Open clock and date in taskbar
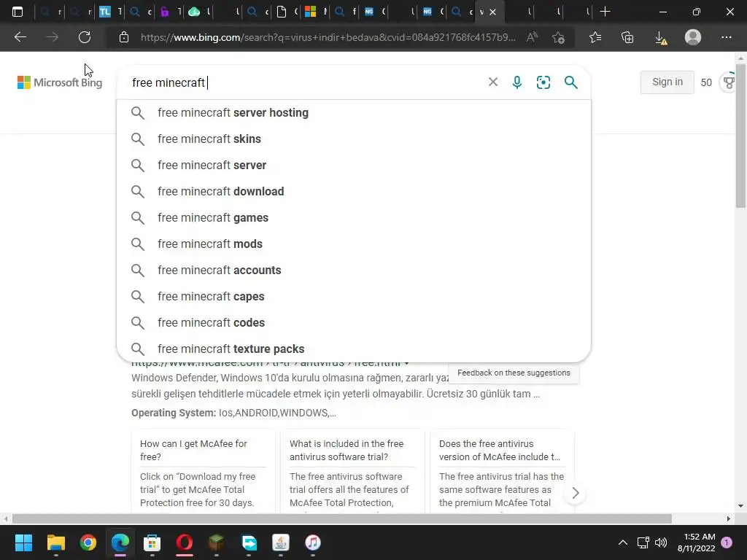 click(697, 542)
